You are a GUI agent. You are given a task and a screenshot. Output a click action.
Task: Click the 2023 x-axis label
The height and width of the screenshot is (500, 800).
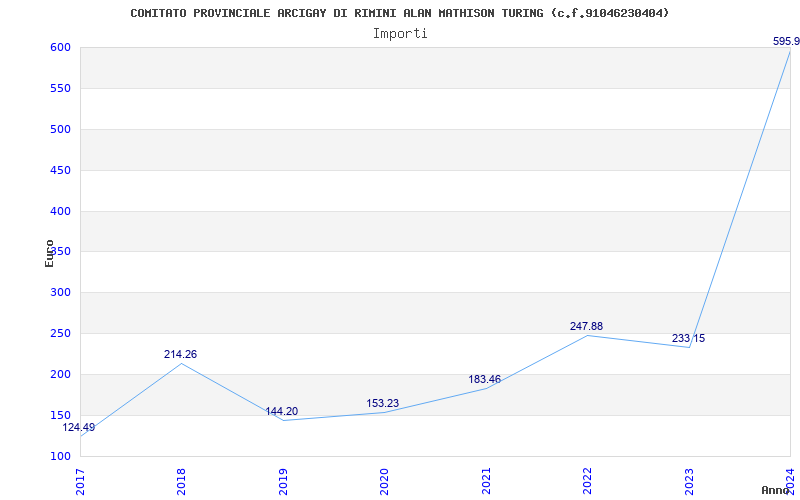tap(689, 482)
